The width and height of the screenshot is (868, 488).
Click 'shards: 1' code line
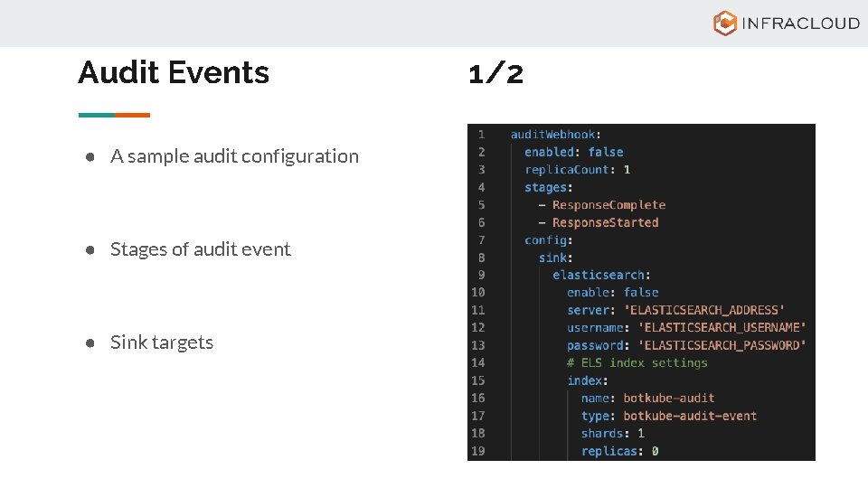click(x=612, y=433)
